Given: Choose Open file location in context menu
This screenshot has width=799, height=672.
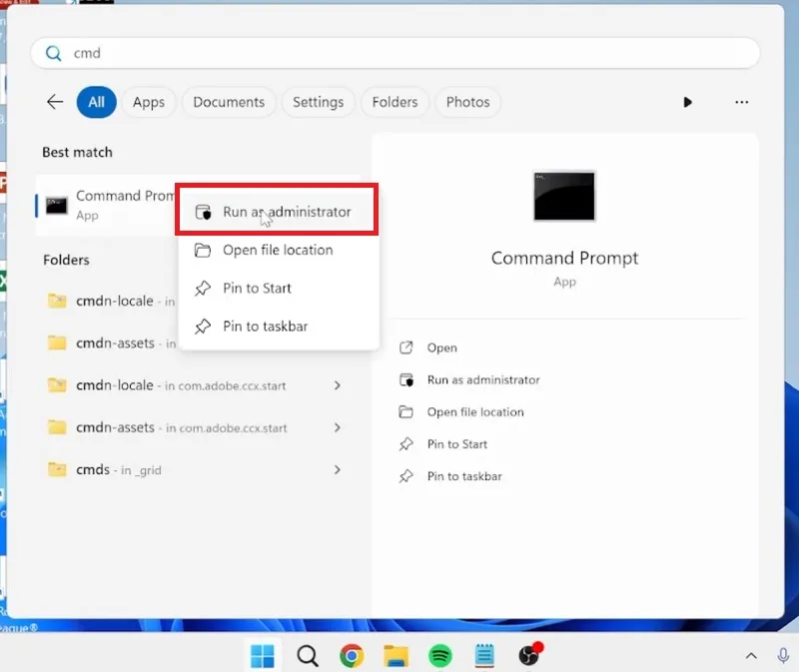Looking at the screenshot, I should tap(278, 251).
